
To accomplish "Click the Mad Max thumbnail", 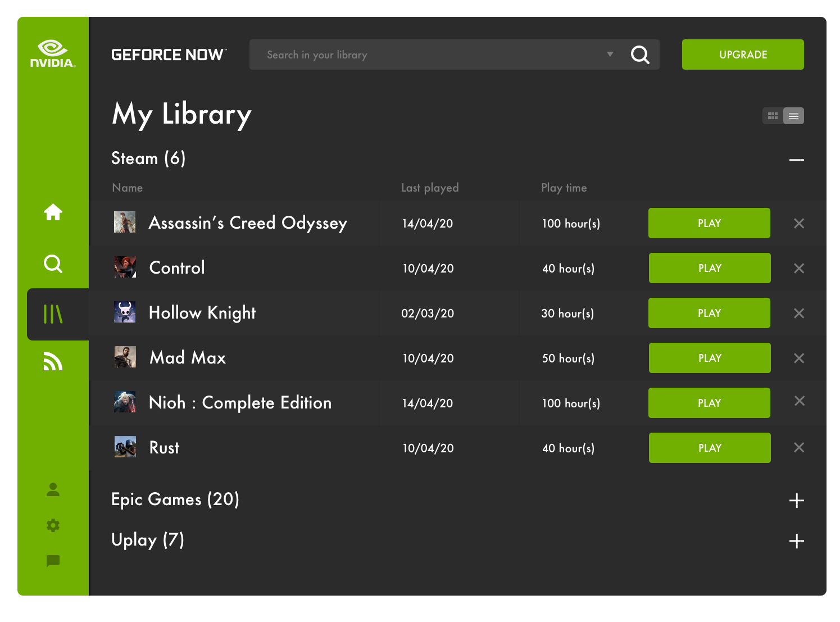I will (125, 357).
